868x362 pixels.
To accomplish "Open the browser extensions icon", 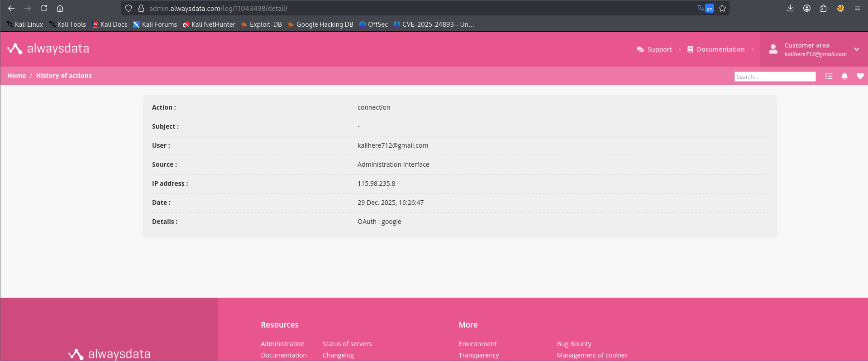I will [823, 8].
